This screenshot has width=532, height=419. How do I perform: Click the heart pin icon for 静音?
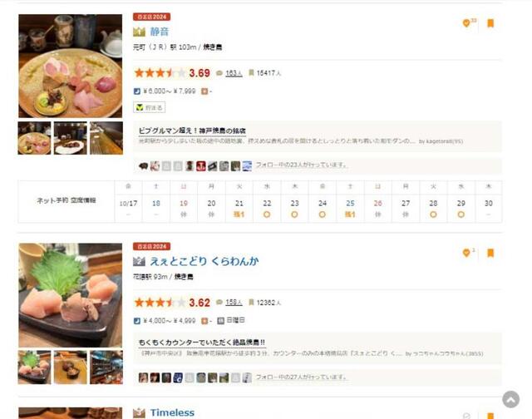click(x=466, y=23)
